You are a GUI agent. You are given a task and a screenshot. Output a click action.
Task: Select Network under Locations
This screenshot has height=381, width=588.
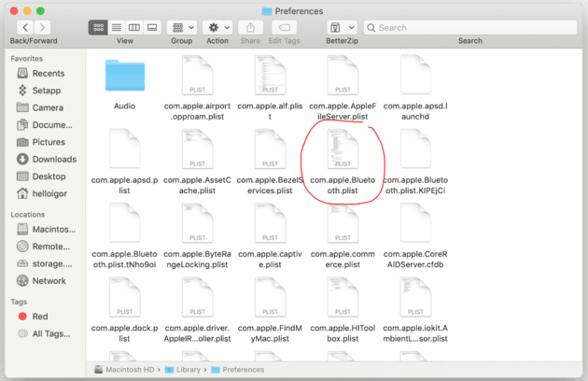pos(49,280)
